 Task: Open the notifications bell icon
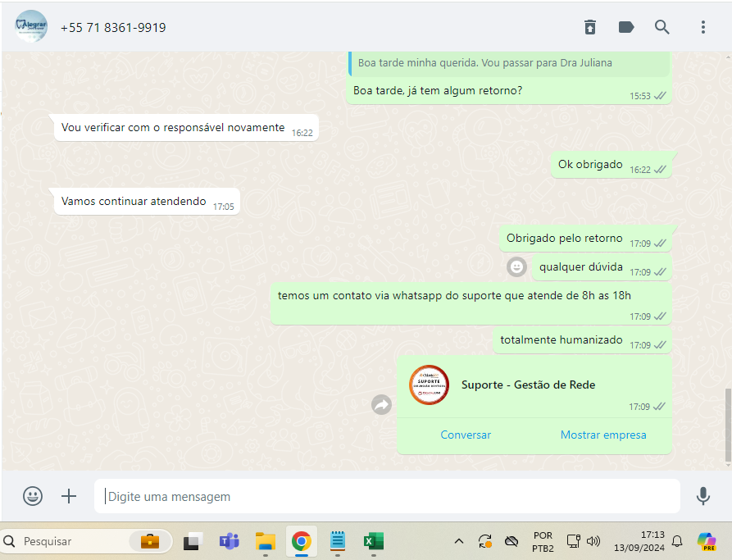pyautogui.click(x=677, y=541)
